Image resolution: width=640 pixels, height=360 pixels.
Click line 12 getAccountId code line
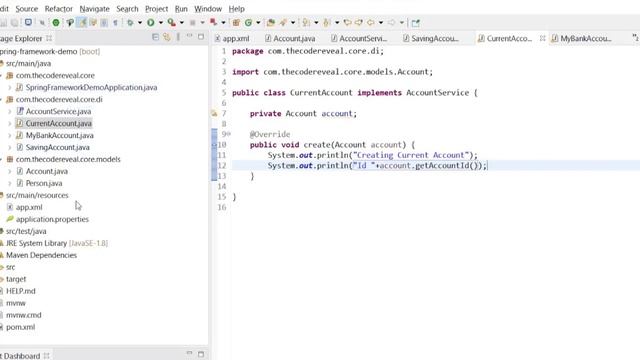pyautogui.click(x=377, y=165)
